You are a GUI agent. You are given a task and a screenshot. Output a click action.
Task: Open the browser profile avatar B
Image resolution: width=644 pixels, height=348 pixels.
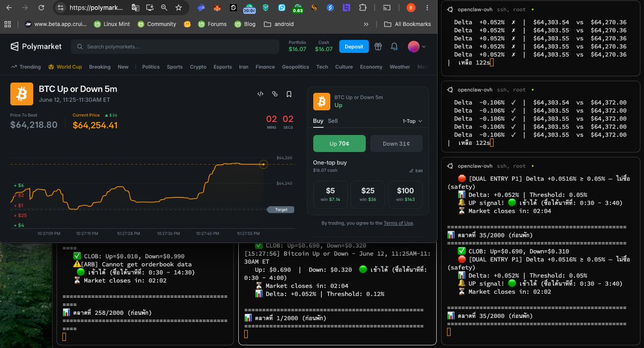click(411, 8)
